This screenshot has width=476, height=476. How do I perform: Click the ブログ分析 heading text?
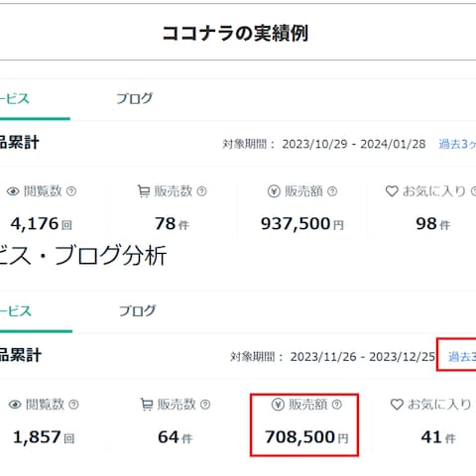click(110, 255)
